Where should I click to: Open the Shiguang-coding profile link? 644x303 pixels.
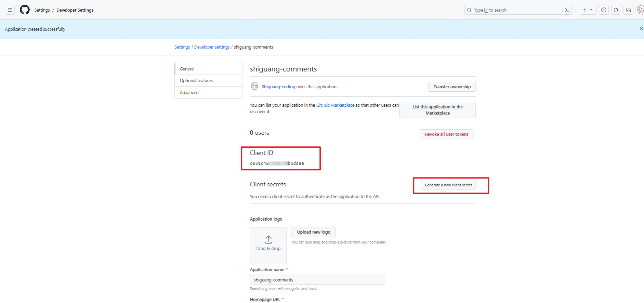tap(278, 87)
